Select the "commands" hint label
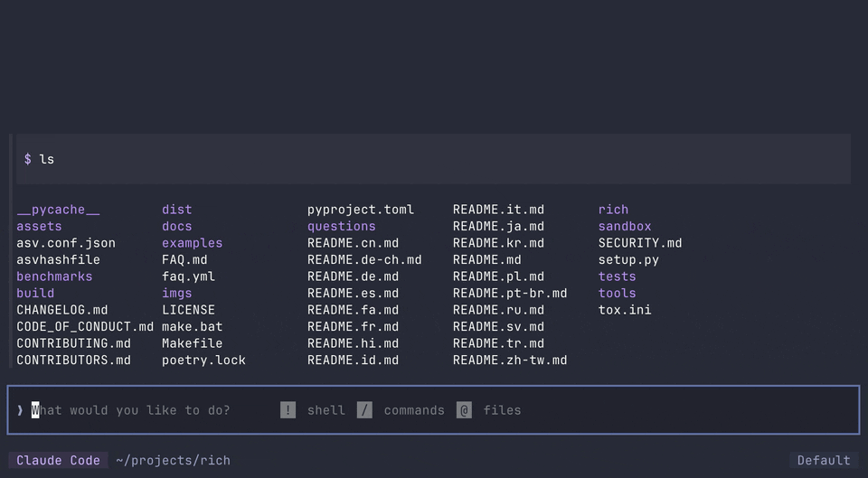Viewport: 868px width, 478px height. point(414,410)
